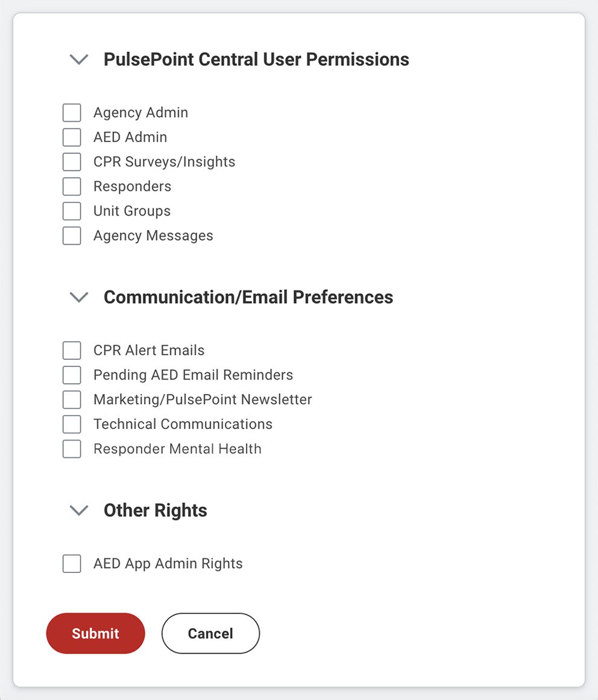This screenshot has height=700, width=598.
Task: Subscribe to Marketing/PulsePoint Newsletter
Action: (71, 399)
